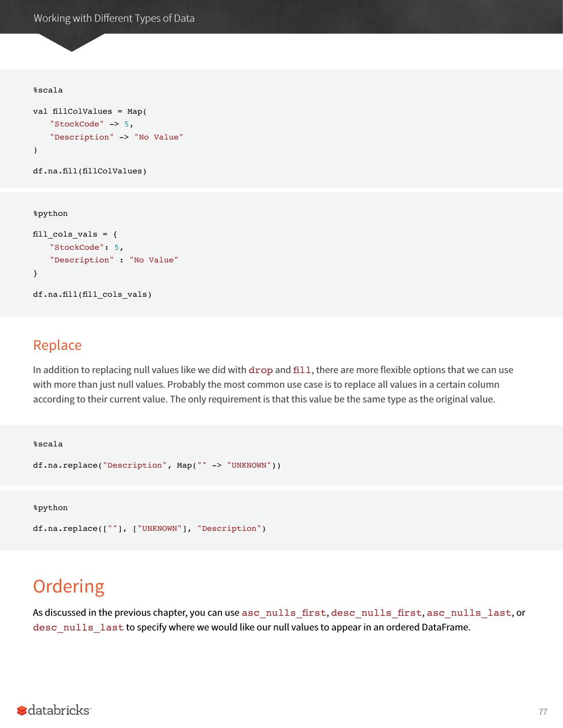Click the 'val fillColValues = Map(' code line
563x728 pixels.
click(x=90, y=111)
